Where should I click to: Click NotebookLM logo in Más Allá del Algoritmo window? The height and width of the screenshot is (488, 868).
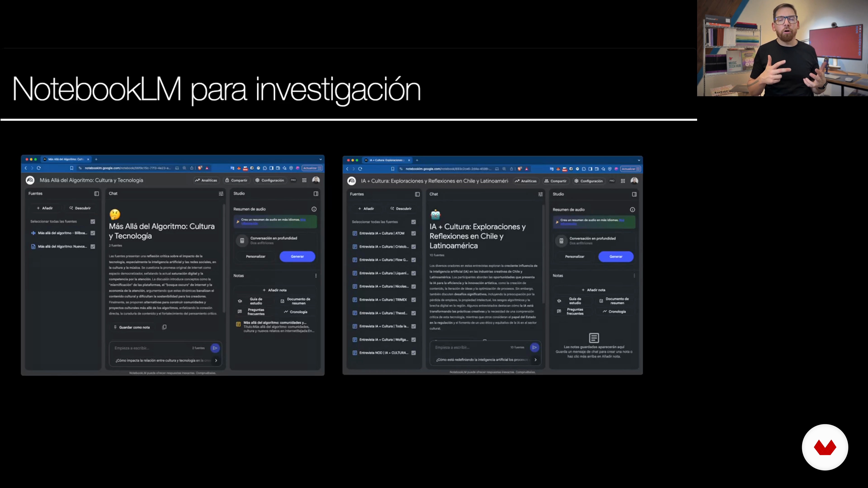point(30,180)
